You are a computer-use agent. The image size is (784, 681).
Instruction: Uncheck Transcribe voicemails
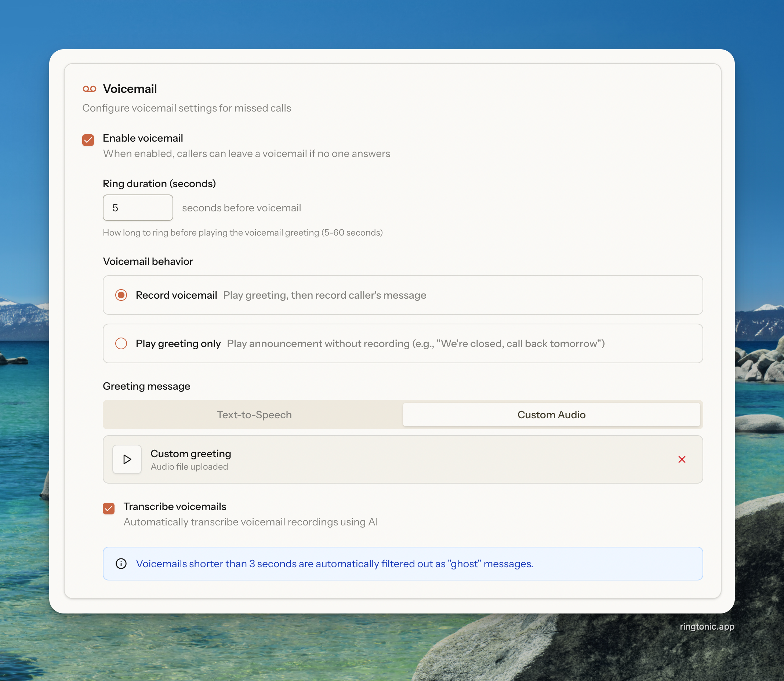coord(109,508)
